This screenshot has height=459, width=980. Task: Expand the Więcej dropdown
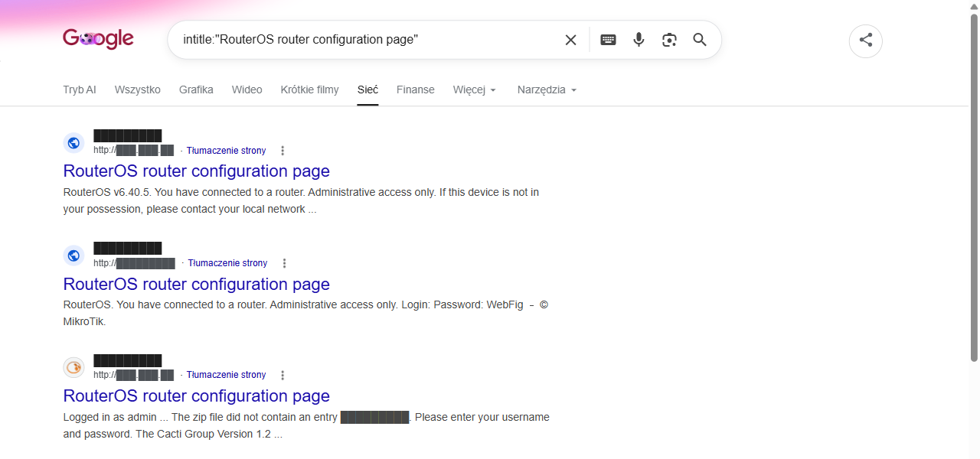[475, 90]
